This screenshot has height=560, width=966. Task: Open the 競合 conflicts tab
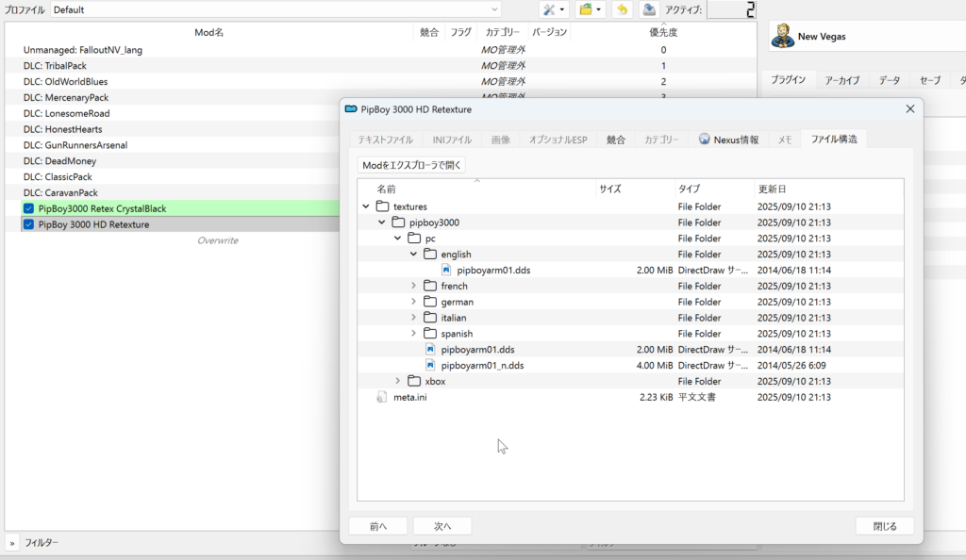616,140
